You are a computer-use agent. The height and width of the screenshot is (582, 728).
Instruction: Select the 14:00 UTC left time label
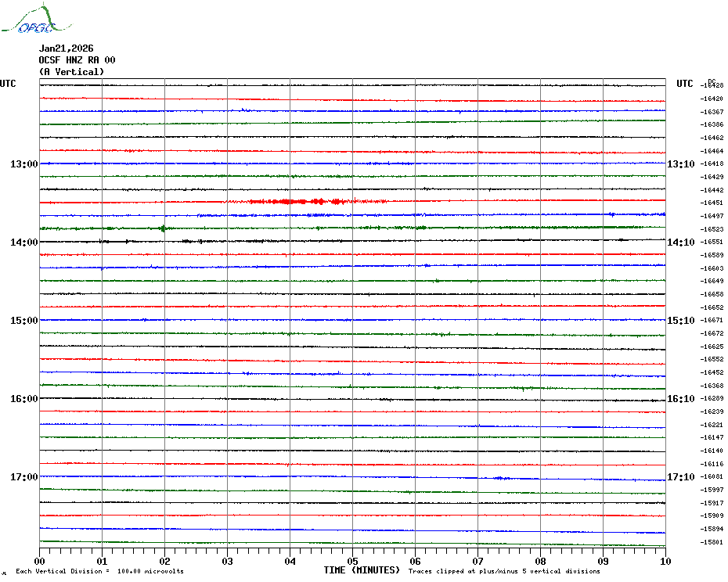click(24, 242)
